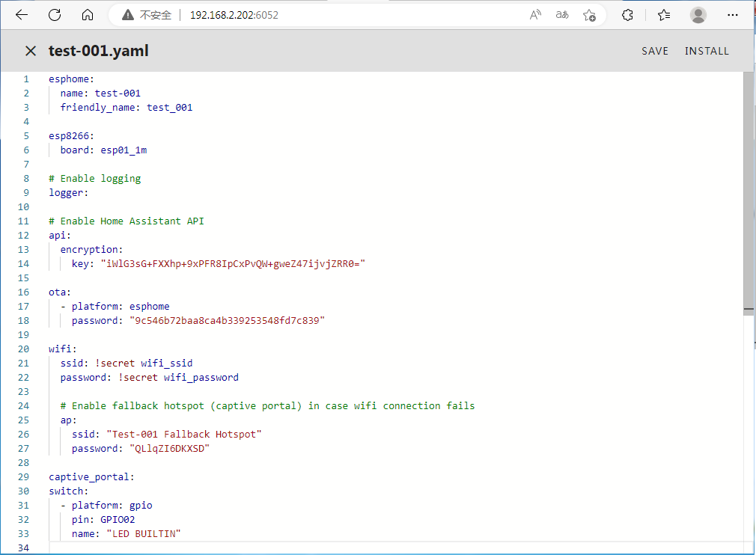Add this page to favorites
The width and height of the screenshot is (756, 555).
tap(589, 15)
